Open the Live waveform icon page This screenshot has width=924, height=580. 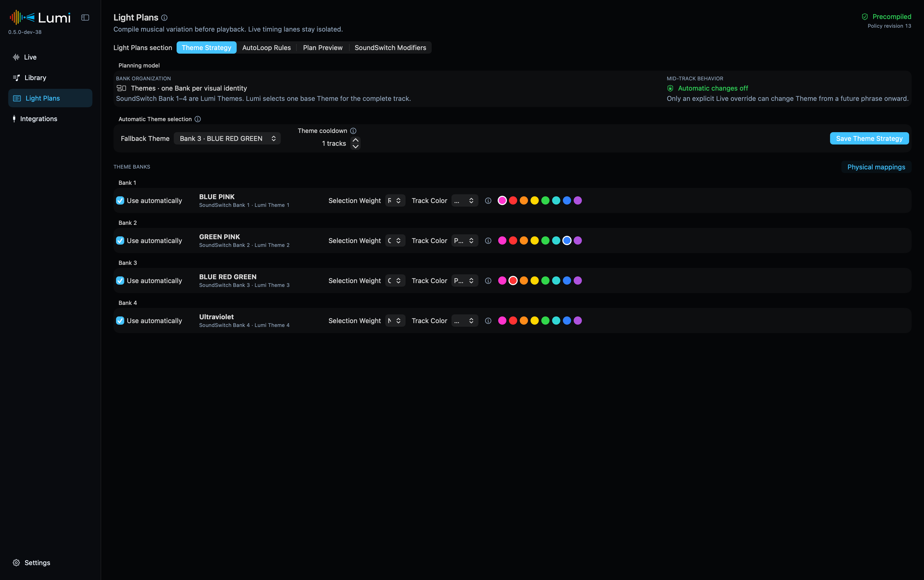(x=16, y=57)
